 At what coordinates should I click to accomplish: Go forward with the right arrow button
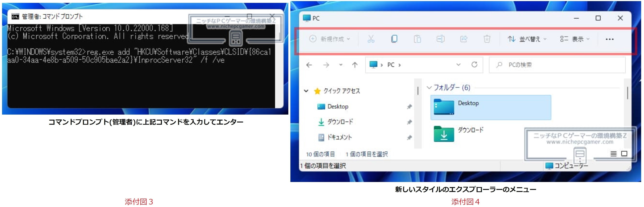[326, 65]
